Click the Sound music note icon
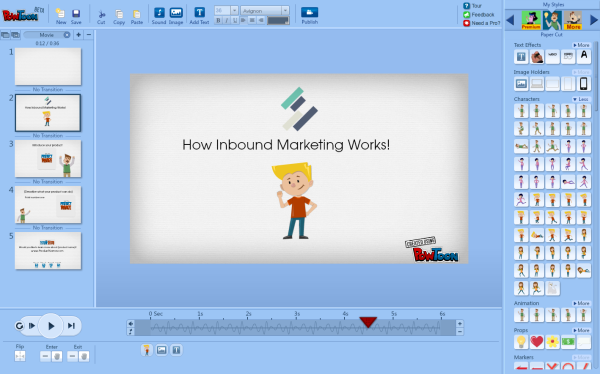The width and height of the screenshot is (600, 374). point(159,13)
